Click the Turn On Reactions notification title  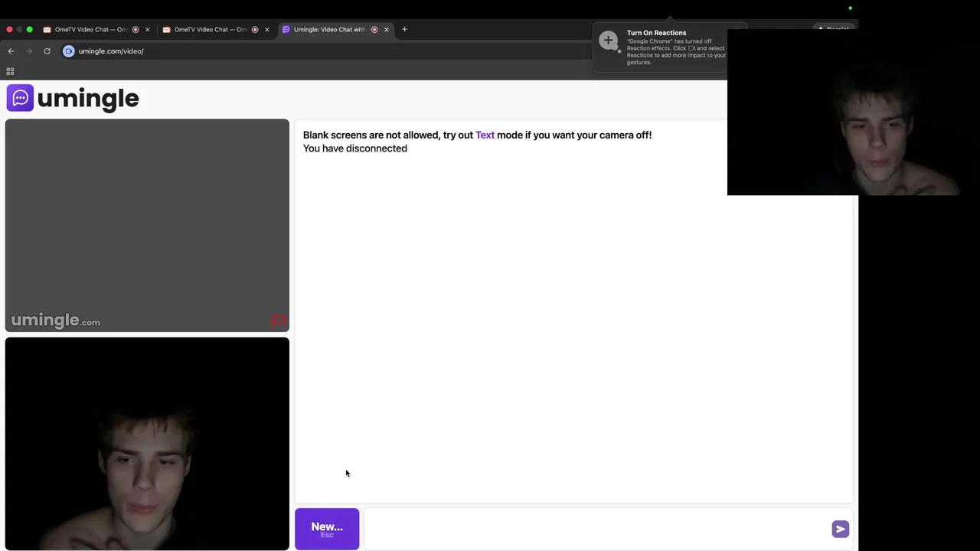656,33
